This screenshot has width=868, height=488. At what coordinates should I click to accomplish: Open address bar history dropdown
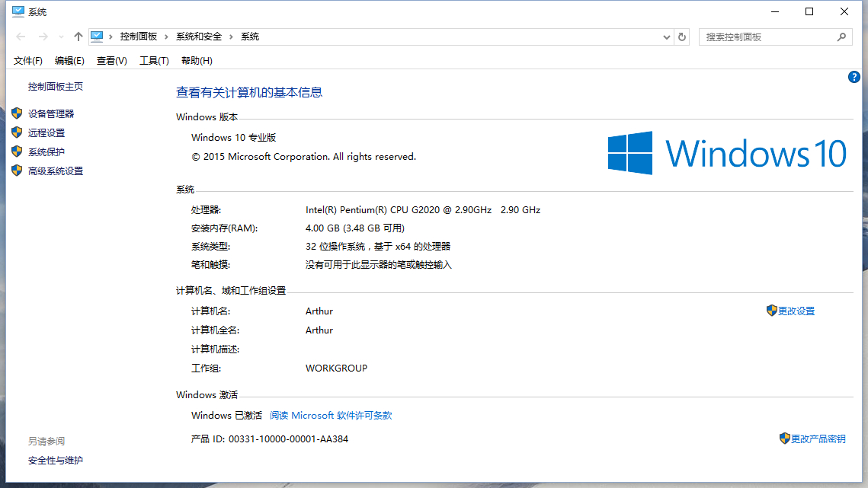pyautogui.click(x=667, y=37)
